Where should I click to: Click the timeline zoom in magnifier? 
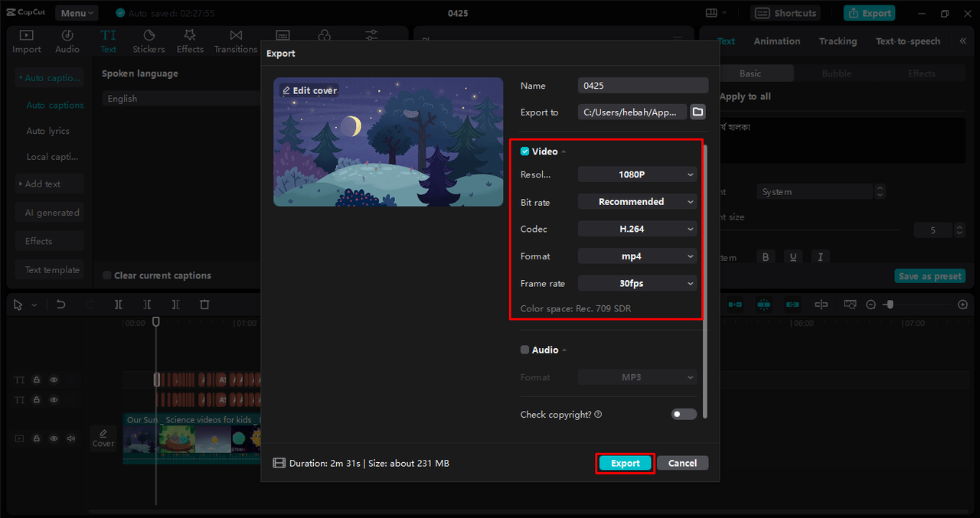tap(962, 305)
